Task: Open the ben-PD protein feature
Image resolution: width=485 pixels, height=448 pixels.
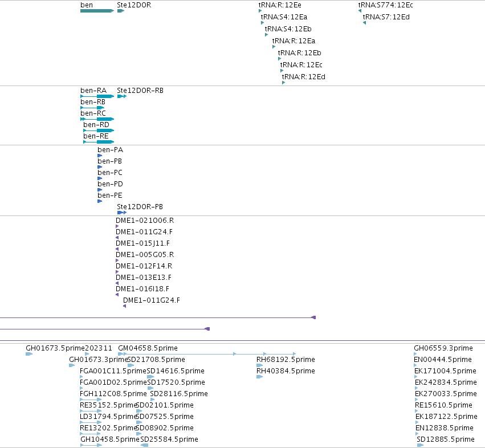Action: [110, 184]
